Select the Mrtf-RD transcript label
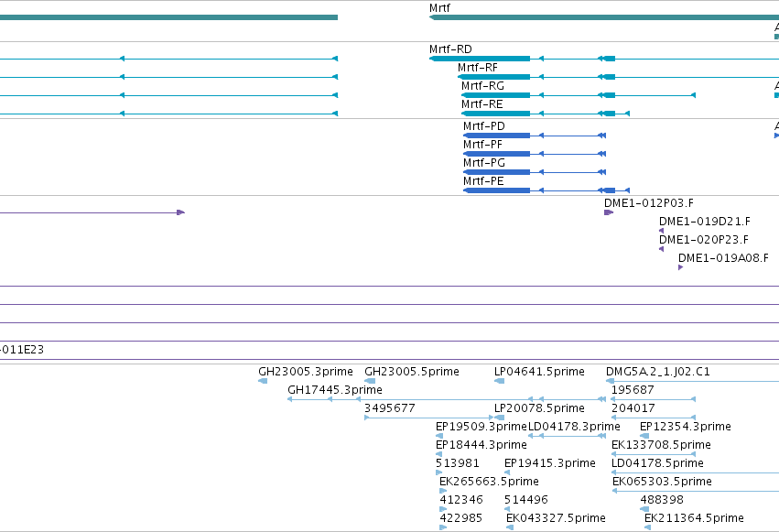Viewport: 779px width, 532px height. point(450,49)
